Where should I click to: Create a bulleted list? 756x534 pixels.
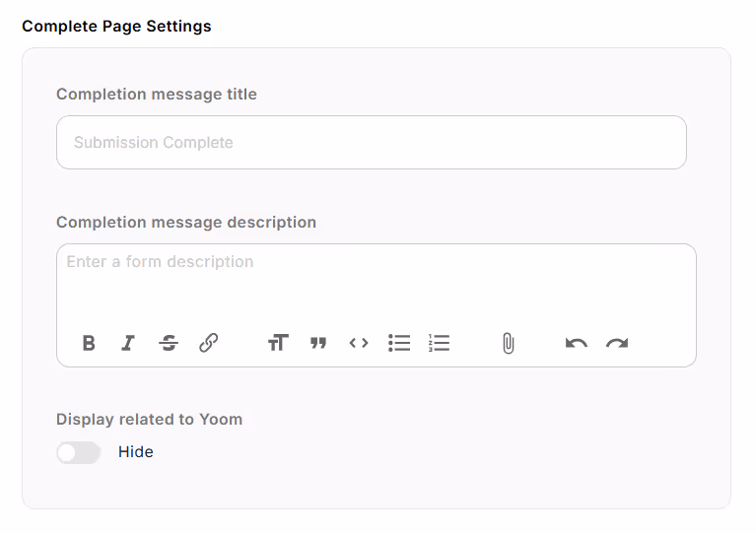(399, 343)
